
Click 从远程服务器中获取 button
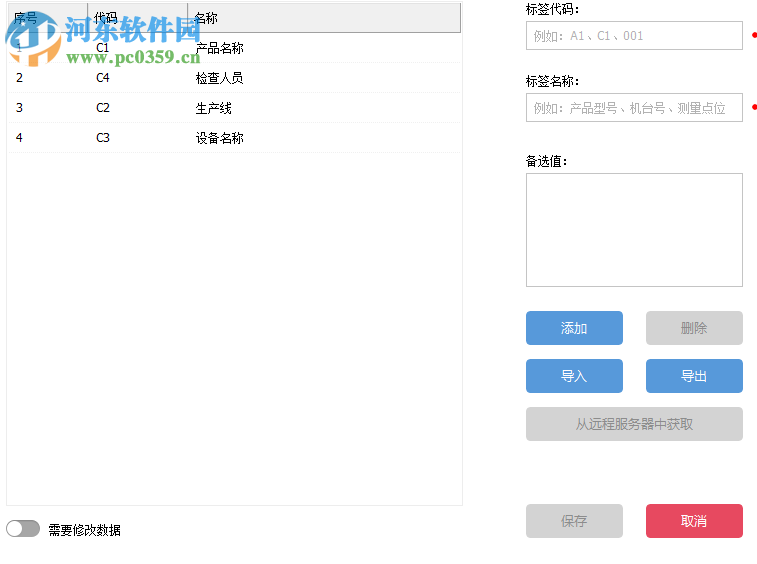pos(634,424)
